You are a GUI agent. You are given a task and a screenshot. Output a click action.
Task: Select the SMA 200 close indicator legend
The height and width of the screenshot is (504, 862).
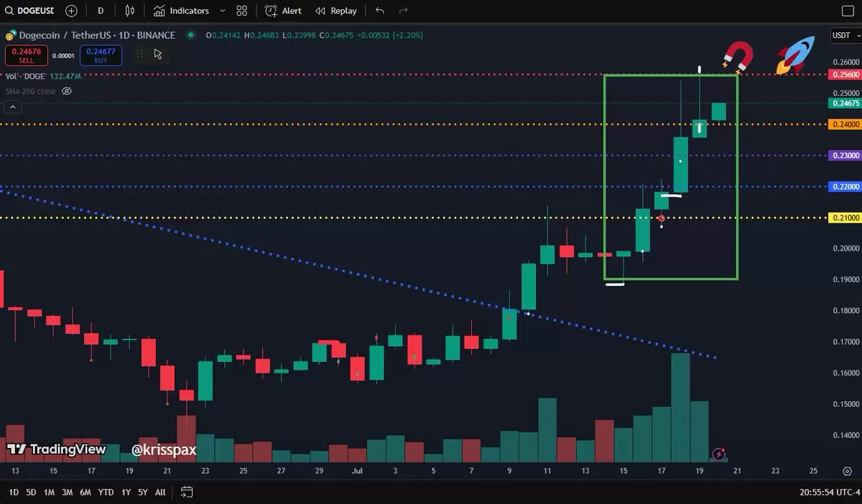pyautogui.click(x=30, y=91)
